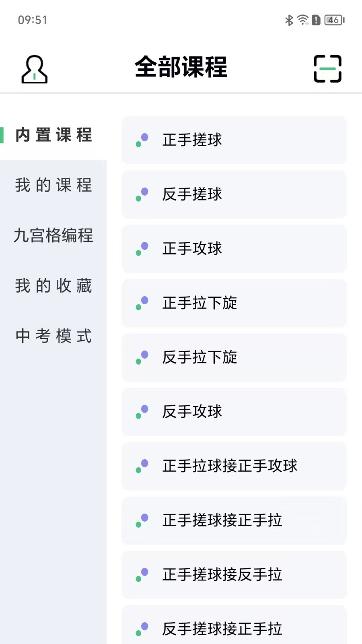Viewport: 362px width, 644px height.
Task: Check the battery indicator in status bar
Action: (334, 20)
